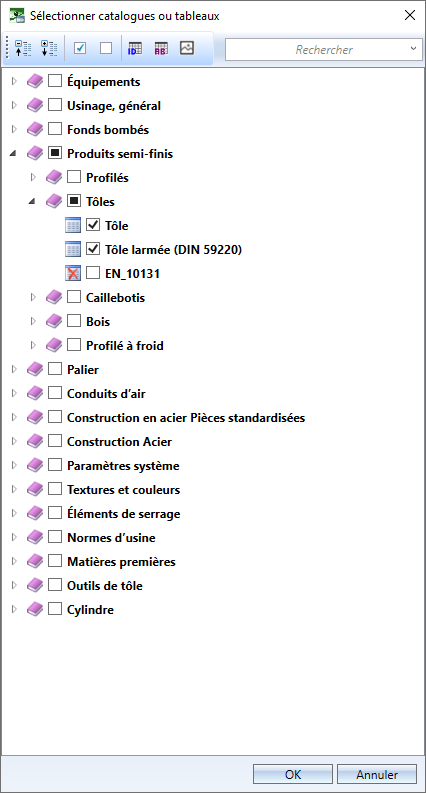Enable the EN_10131 checkbox
Screen dimensions: 426x793
93,273
